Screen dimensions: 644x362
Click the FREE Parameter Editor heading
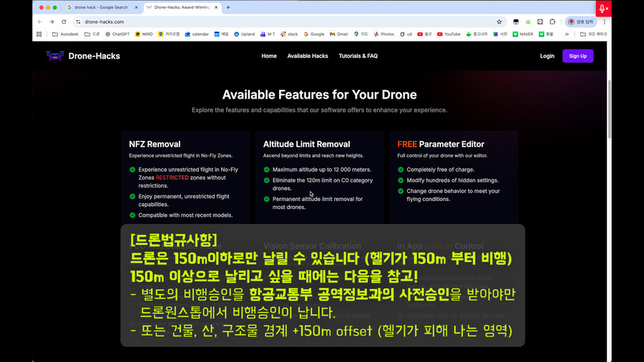coord(441,144)
